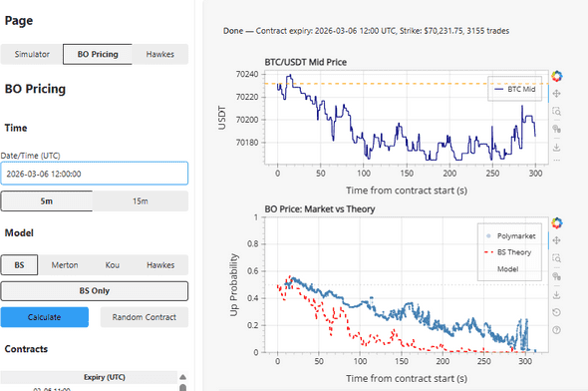The height and width of the screenshot is (391, 588).
Task: Open Bokeh help on the BO Price chart
Action: click(556, 330)
